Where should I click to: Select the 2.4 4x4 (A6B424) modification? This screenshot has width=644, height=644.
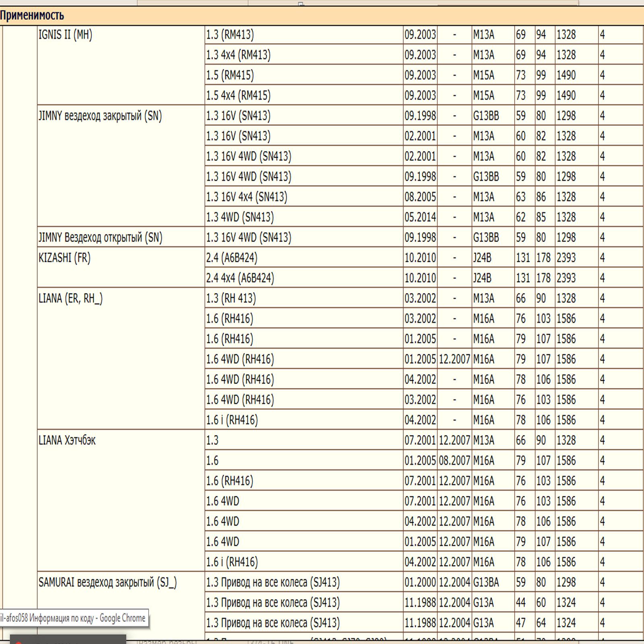coord(240,278)
